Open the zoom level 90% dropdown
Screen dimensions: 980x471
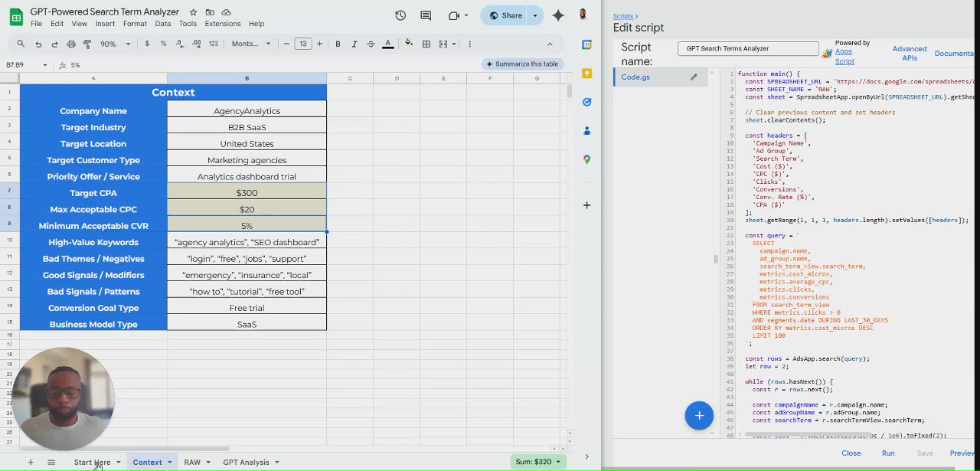[113, 44]
